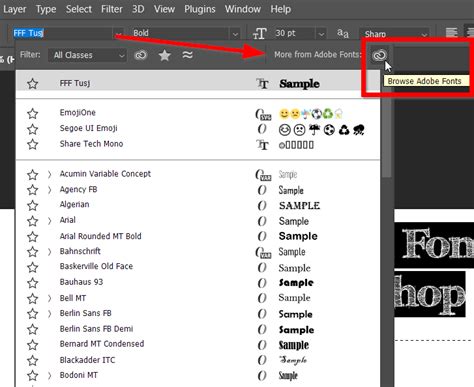Open the font family dropdown arrow
The image size is (474, 387).
pyautogui.click(x=119, y=34)
